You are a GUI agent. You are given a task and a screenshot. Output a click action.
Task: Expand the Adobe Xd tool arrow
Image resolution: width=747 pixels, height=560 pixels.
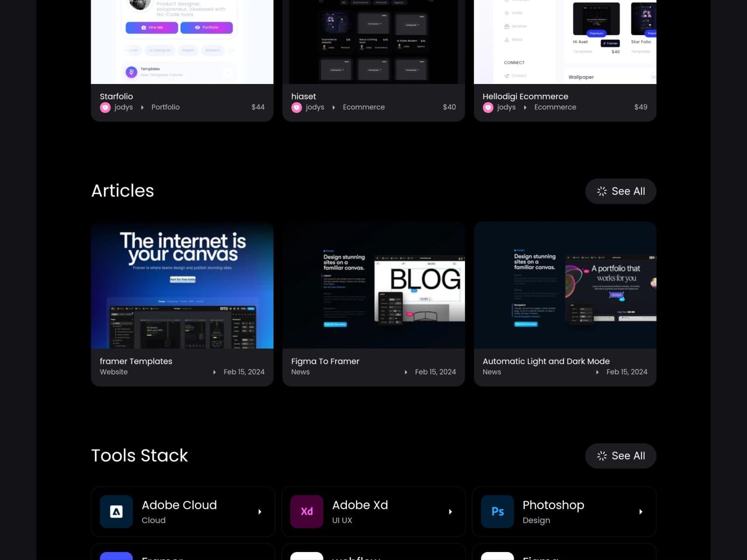451,512
